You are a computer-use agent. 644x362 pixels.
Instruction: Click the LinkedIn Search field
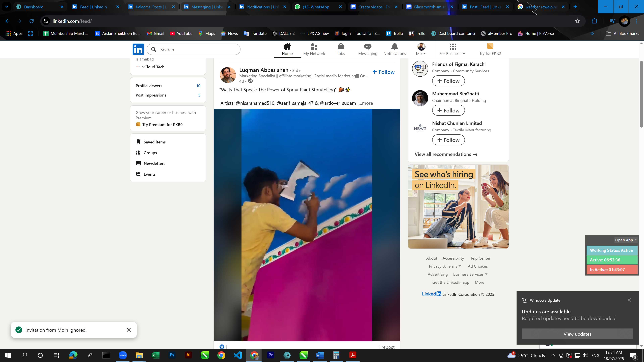(x=194, y=49)
